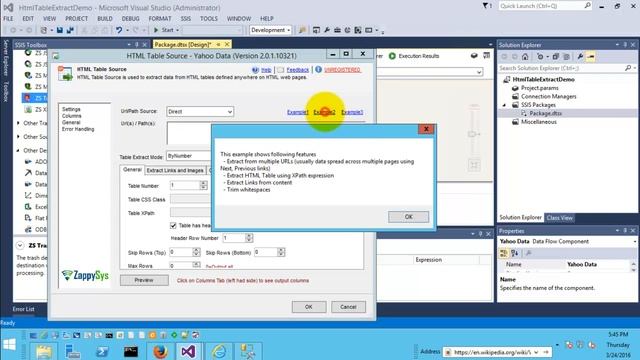Open the PROJECT menu
This screenshot has width=640, height=360.
pos(76,19)
